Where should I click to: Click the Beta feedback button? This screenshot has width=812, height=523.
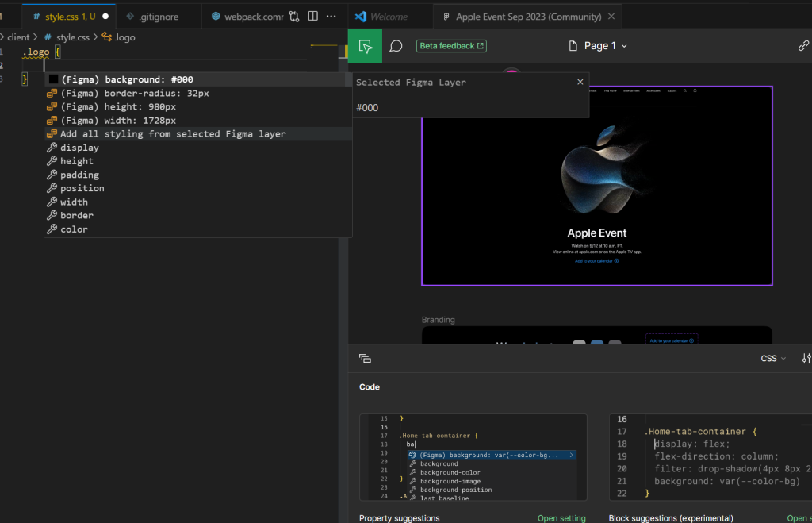[x=451, y=46]
